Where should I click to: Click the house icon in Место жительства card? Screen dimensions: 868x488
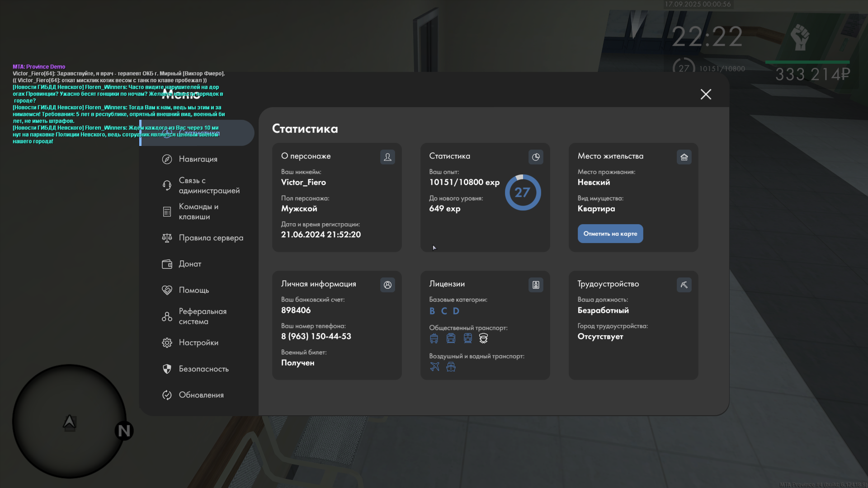(x=684, y=157)
